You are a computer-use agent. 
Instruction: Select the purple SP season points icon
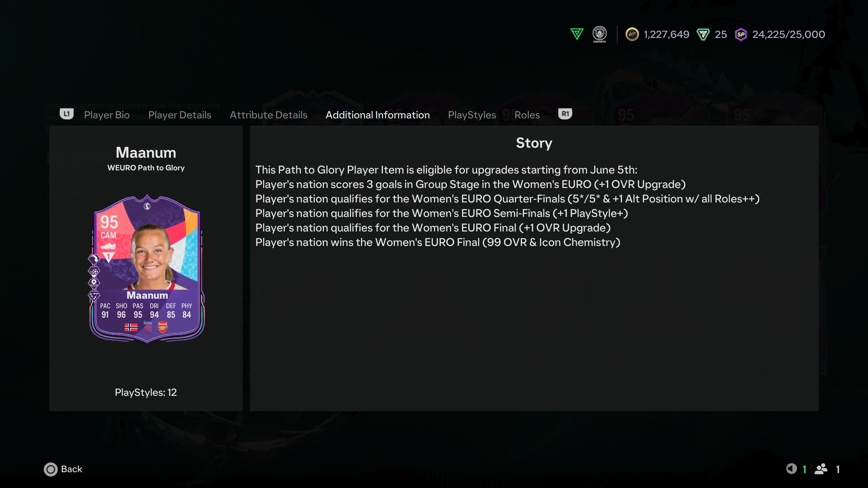click(x=741, y=34)
